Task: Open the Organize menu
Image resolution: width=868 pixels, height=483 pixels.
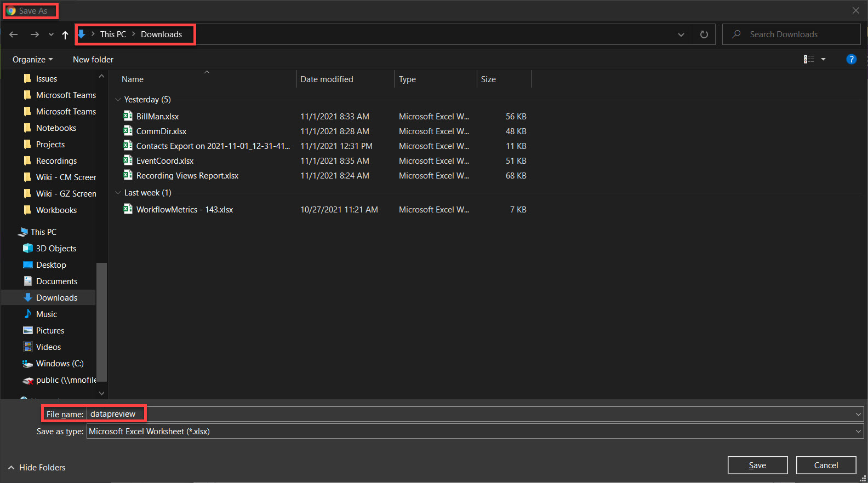Action: tap(32, 59)
